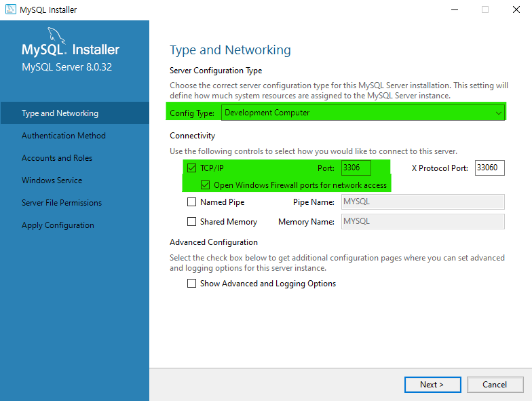
Task: Enable the Shared Memory checkbox
Action: pyautogui.click(x=191, y=221)
